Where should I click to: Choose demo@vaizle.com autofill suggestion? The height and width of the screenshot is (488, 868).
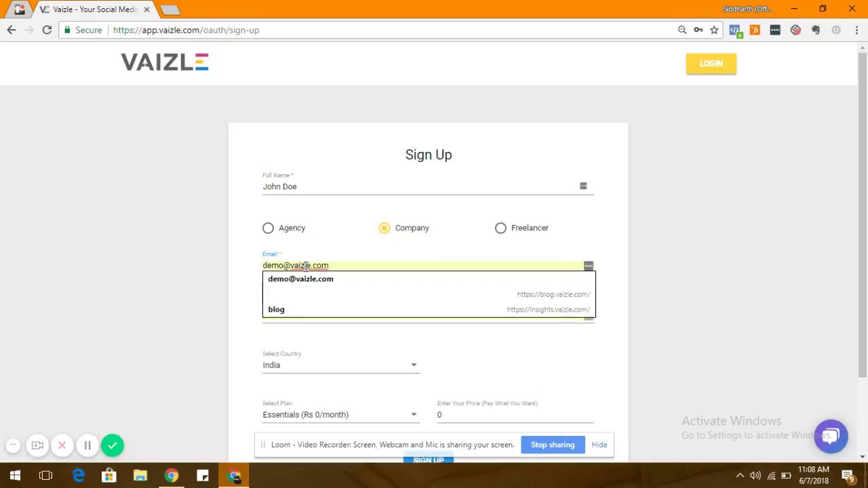[429, 279]
